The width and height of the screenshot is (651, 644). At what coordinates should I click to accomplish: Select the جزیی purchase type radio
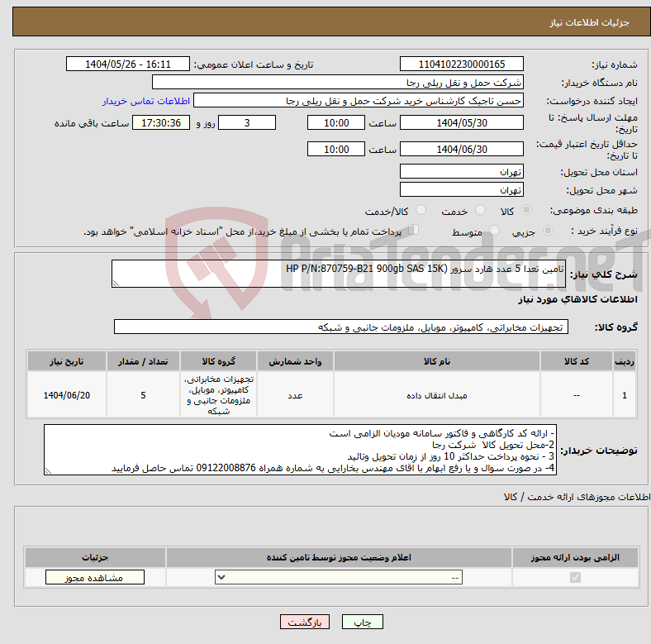tap(548, 231)
